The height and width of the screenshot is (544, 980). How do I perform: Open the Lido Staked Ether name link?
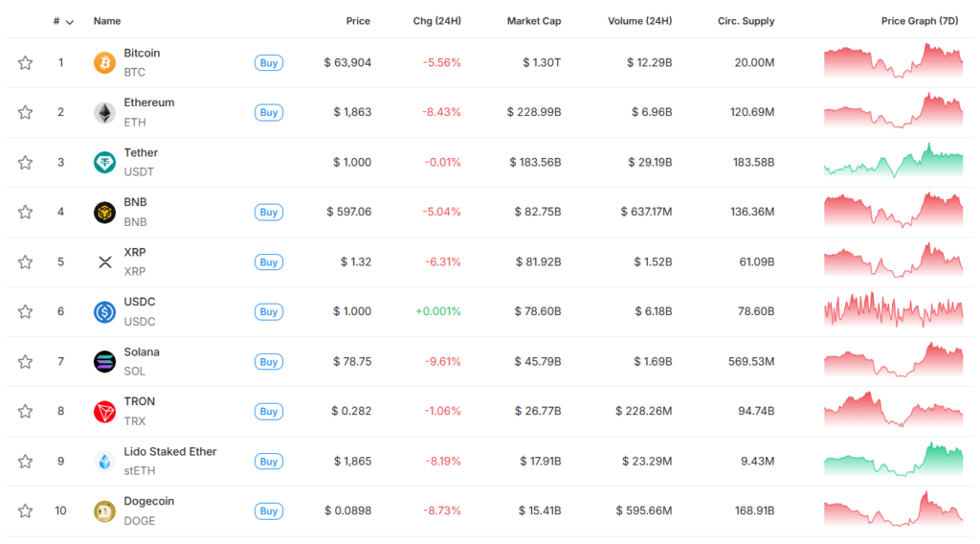(x=170, y=452)
